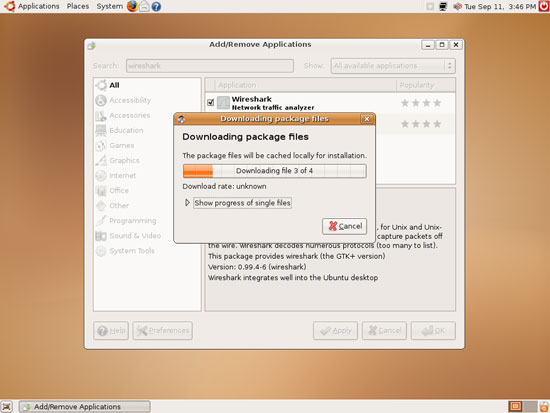The height and width of the screenshot is (413, 550).
Task: Click the trash icon in bottom right corner
Action: [544, 406]
